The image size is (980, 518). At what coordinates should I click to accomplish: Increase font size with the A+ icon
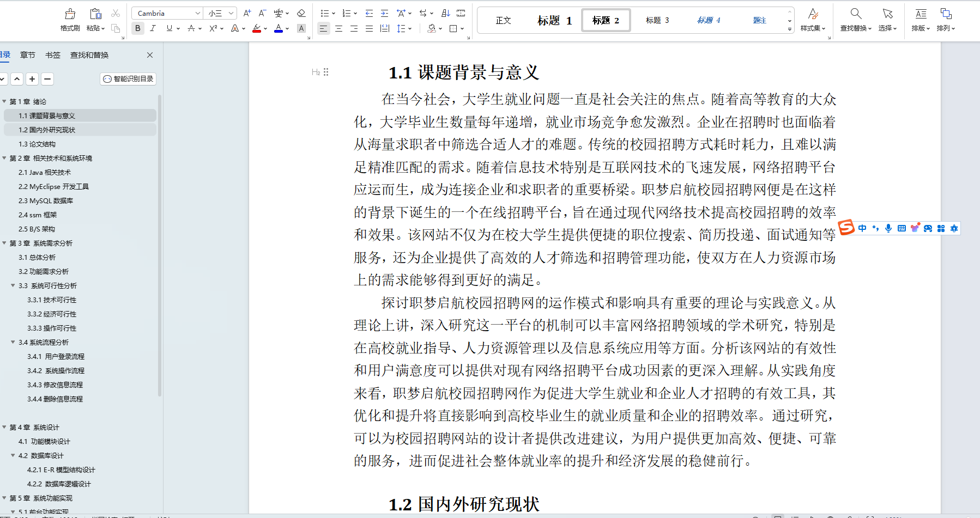pyautogui.click(x=247, y=13)
